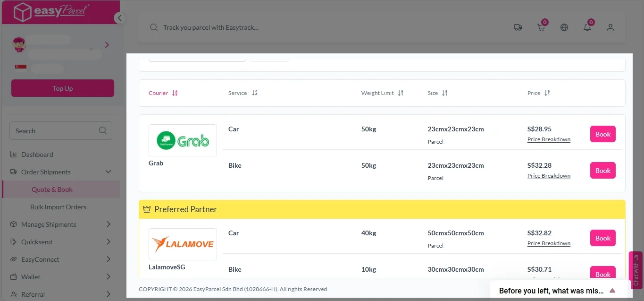Image resolution: width=644 pixels, height=301 pixels.
Task: Go to the Dashboard page
Action: (37, 155)
